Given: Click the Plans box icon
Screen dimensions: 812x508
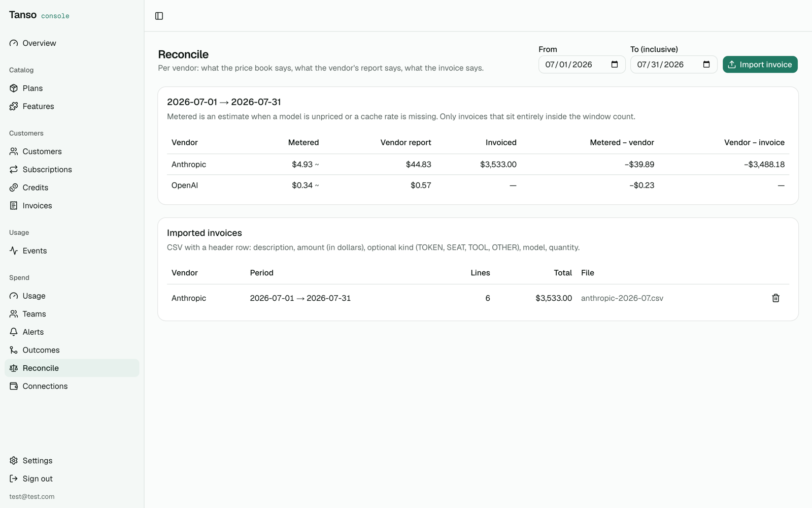Looking at the screenshot, I should tap(14, 88).
